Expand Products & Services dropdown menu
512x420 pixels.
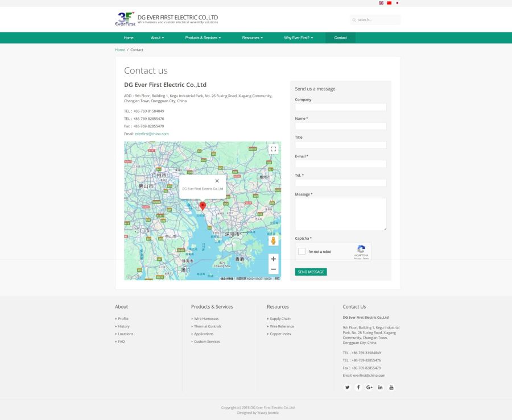tap(203, 38)
